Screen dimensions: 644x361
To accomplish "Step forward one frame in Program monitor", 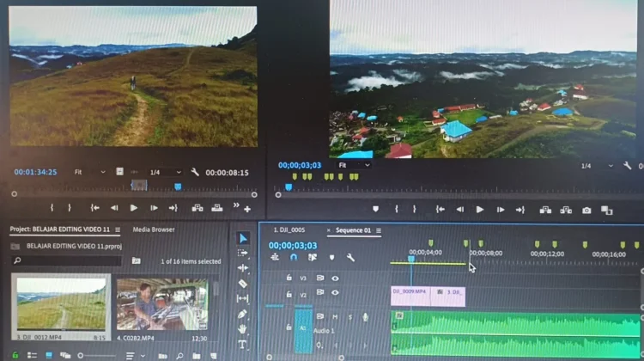I will point(501,210).
